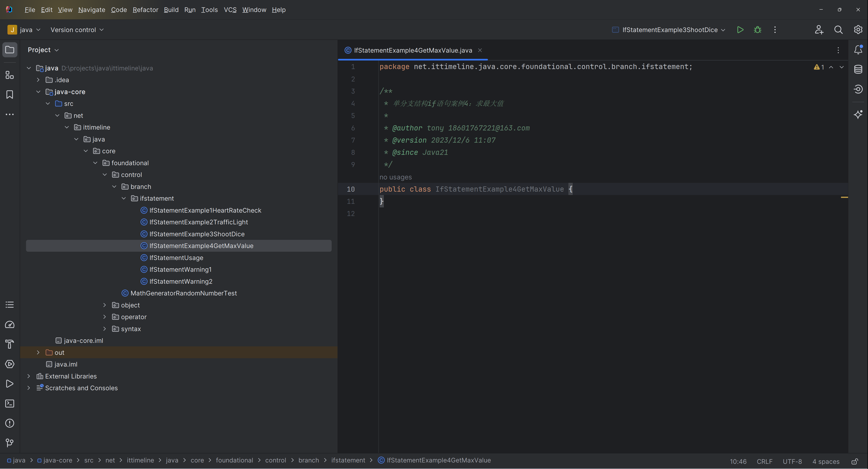This screenshot has height=469, width=868.
Task: Click the 10:46 caret position widget
Action: point(738,462)
